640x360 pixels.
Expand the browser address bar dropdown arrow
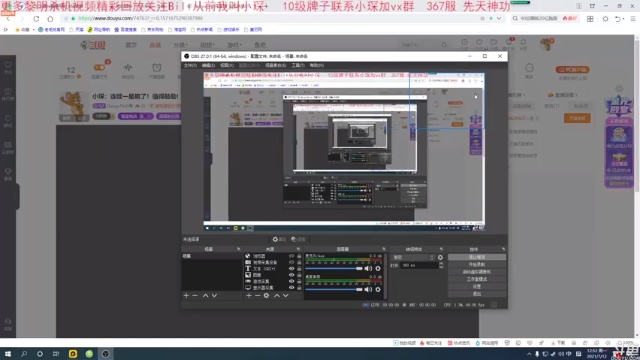click(499, 18)
